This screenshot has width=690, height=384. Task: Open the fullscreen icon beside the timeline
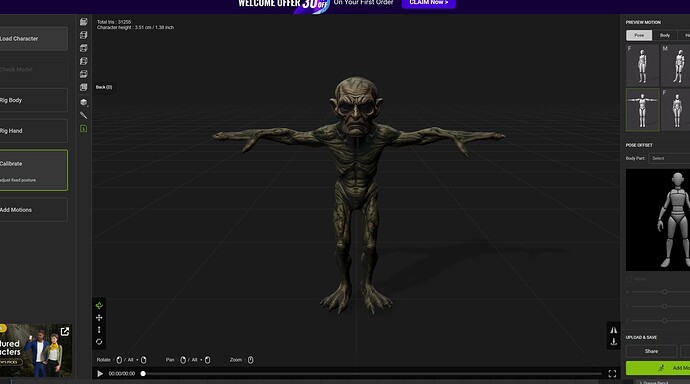[612, 373]
